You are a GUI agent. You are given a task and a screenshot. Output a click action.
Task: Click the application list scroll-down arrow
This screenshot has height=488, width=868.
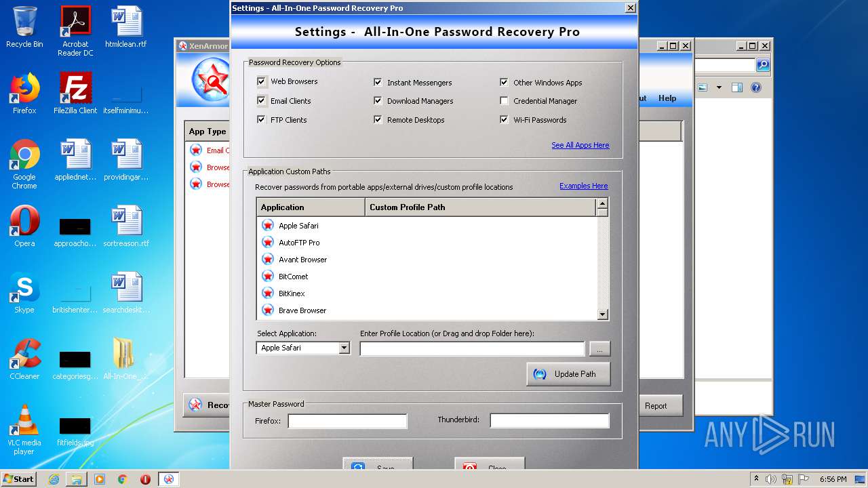(602, 314)
